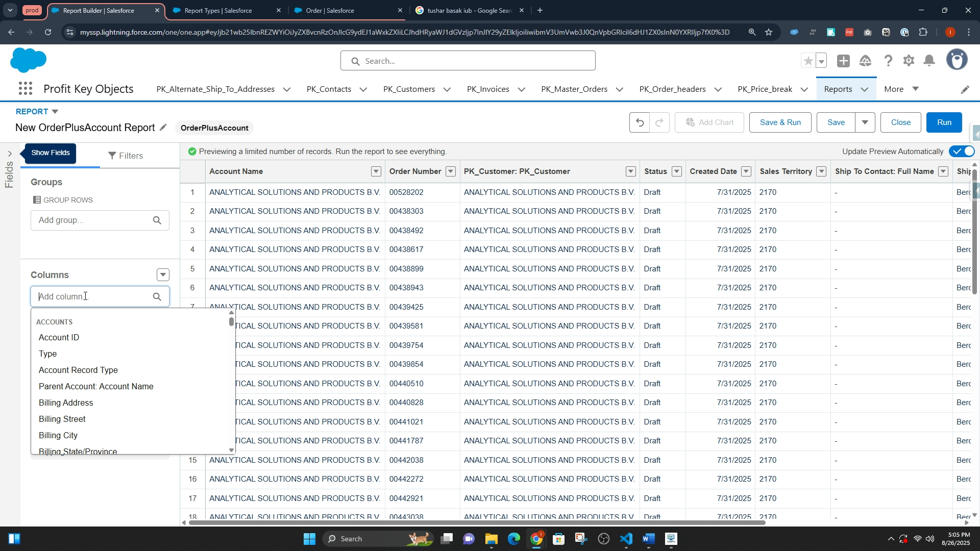Click the Favorites star icon
This screenshot has width=980, height=551.
[808, 61]
